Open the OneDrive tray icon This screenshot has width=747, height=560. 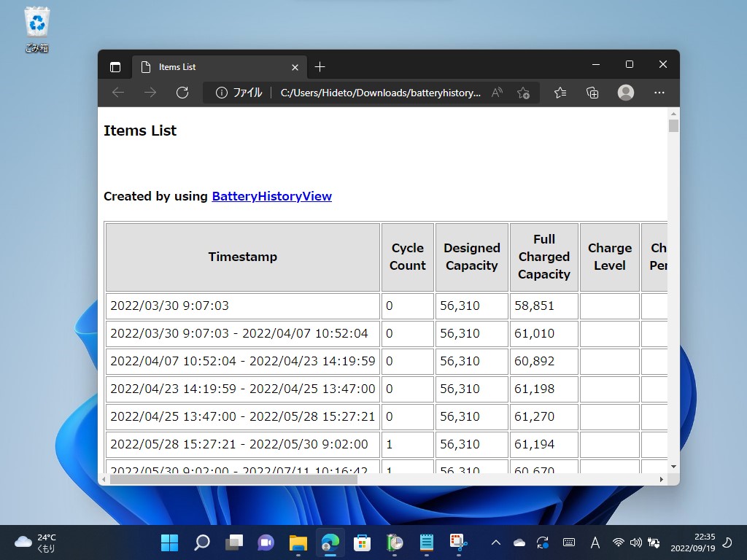[519, 542]
